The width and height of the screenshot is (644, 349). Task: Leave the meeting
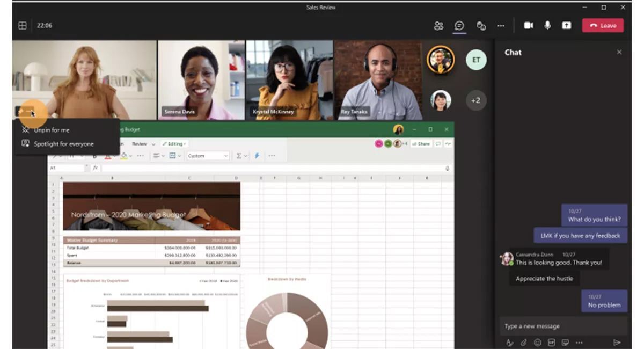(603, 26)
